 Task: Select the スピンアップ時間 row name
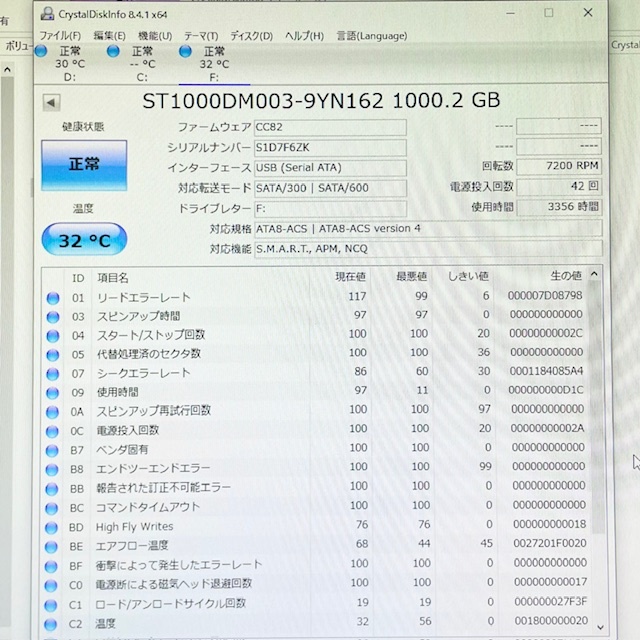point(139,316)
